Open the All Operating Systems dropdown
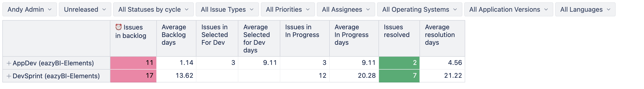The image size is (644, 89). pos(419,10)
